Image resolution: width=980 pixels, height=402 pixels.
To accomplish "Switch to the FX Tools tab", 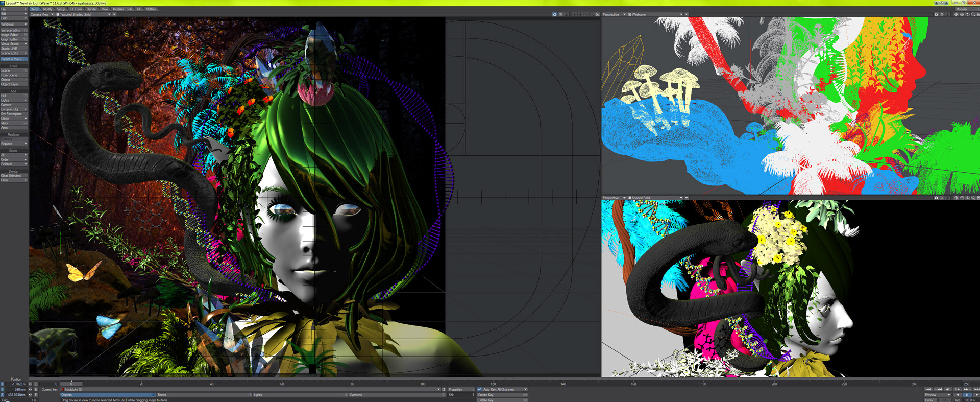I will (76, 9).
